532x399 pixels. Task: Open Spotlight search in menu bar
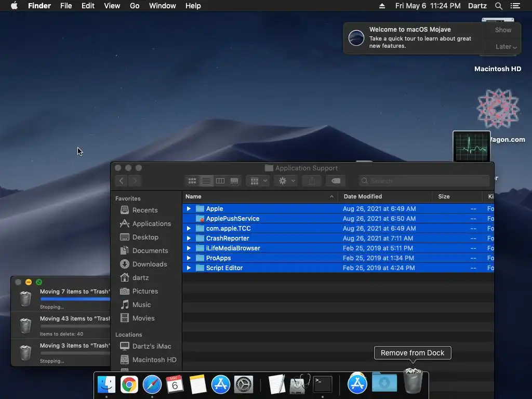498,6
